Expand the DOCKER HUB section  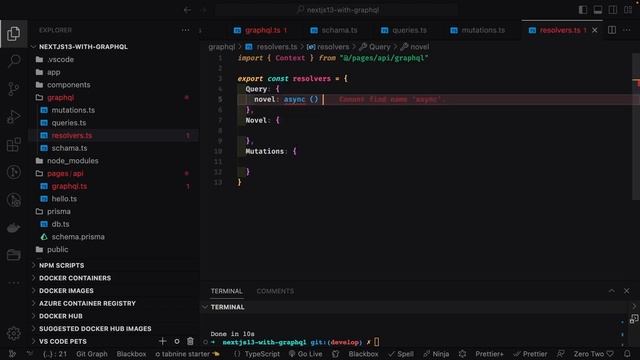[60, 316]
